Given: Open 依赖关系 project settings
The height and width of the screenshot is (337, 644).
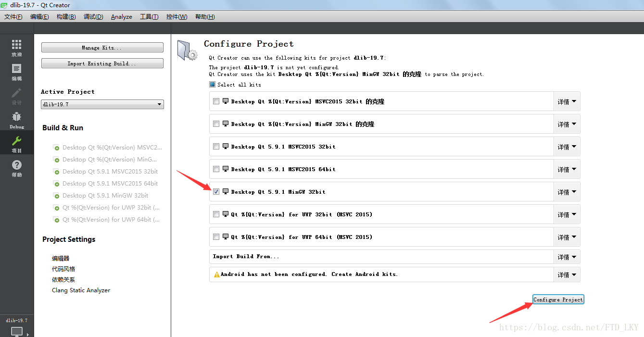Looking at the screenshot, I should [63, 279].
